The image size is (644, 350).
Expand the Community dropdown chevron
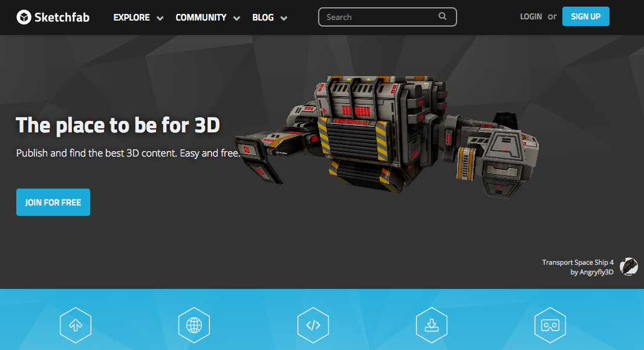[236, 18]
